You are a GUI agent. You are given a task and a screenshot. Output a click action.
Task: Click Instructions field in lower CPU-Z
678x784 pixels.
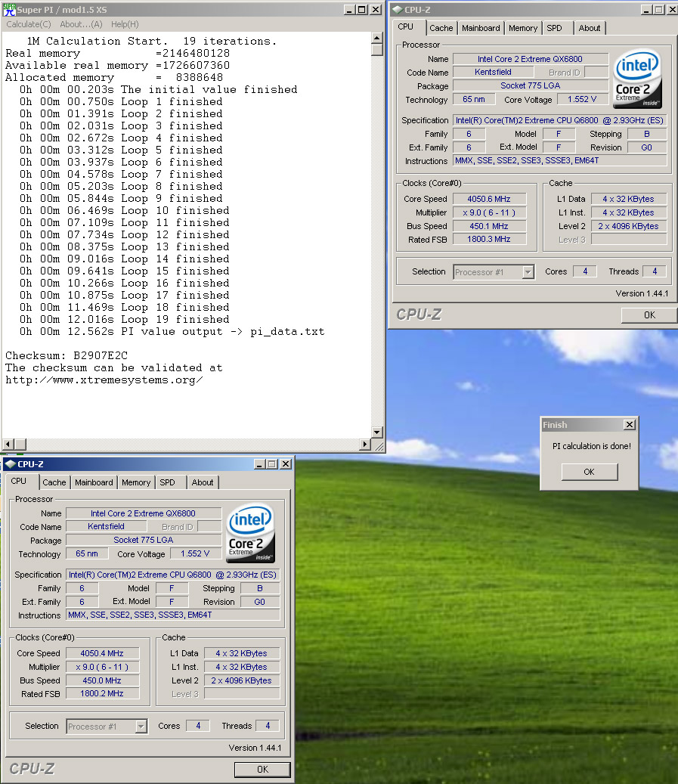coord(173,615)
